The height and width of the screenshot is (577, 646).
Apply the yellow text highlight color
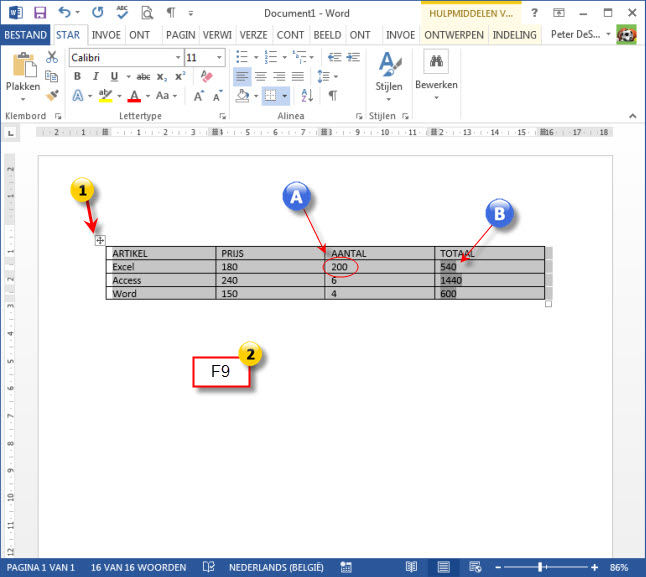(x=105, y=96)
